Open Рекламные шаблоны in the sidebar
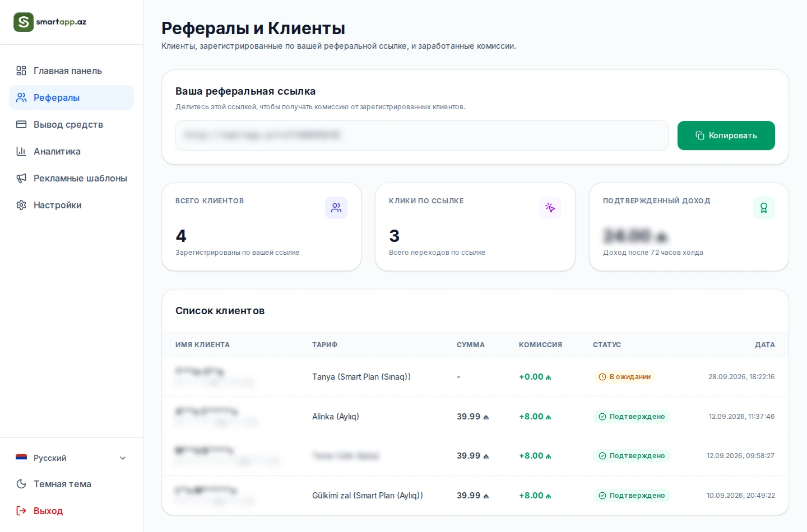807x532 pixels. click(x=71, y=178)
